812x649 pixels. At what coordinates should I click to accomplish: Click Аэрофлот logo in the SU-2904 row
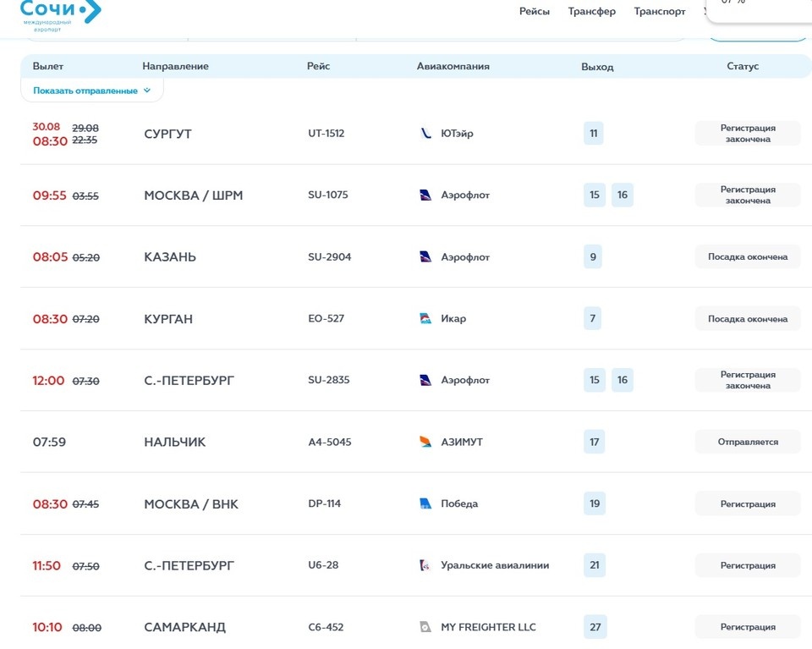pyautogui.click(x=425, y=256)
